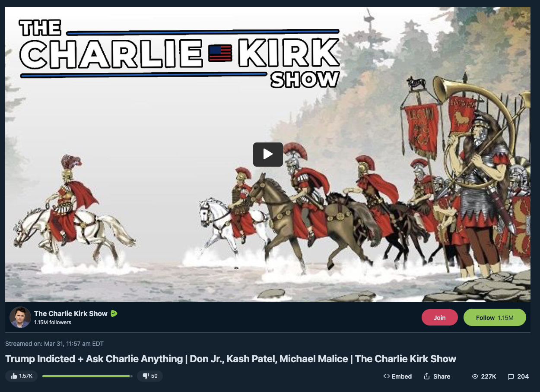Click the Embed text label

(402, 376)
